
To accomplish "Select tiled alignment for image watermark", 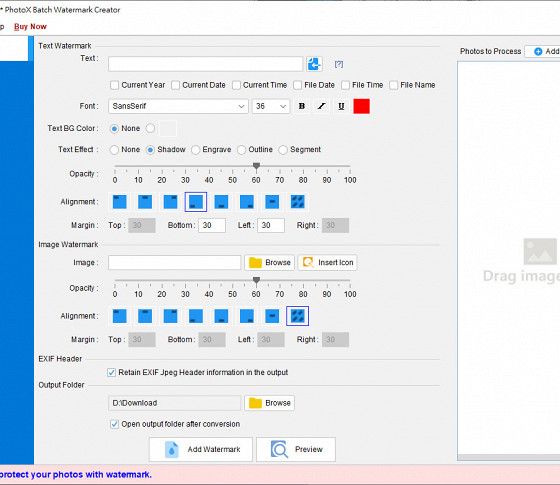I will click(298, 316).
